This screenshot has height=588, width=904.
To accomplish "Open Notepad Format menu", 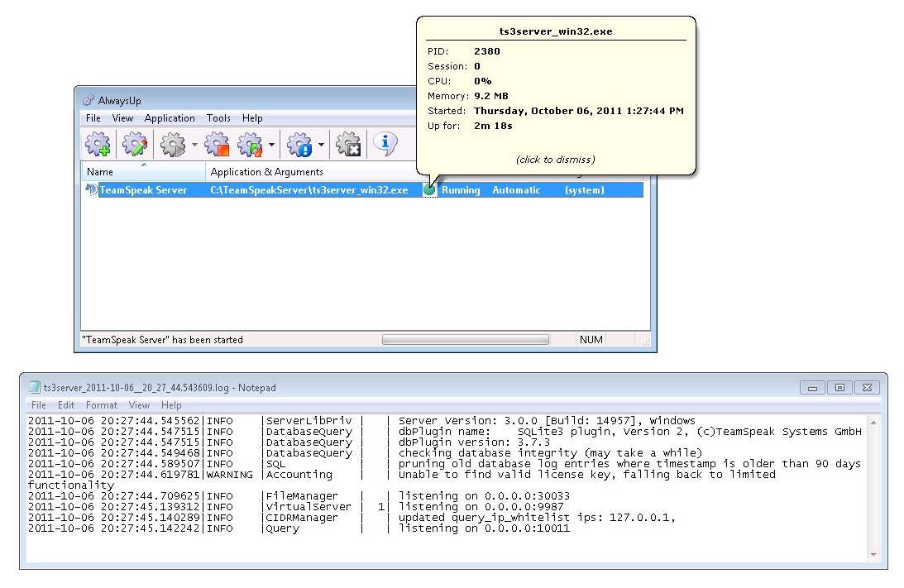I will coord(102,405).
